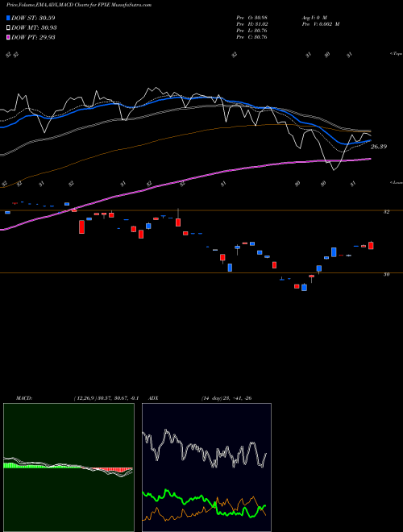Select the 'DOW PT: 29.93' legend text
The image size is (403, 532).
click(33, 37)
